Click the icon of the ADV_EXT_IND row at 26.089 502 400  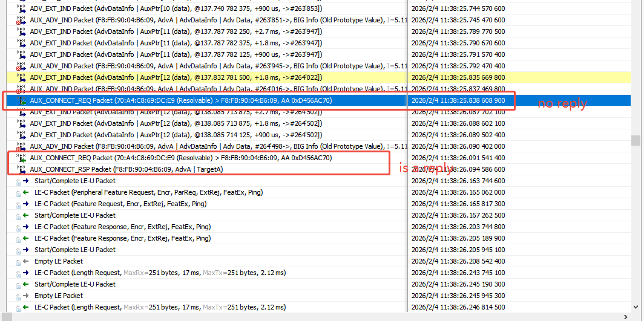pos(21,135)
